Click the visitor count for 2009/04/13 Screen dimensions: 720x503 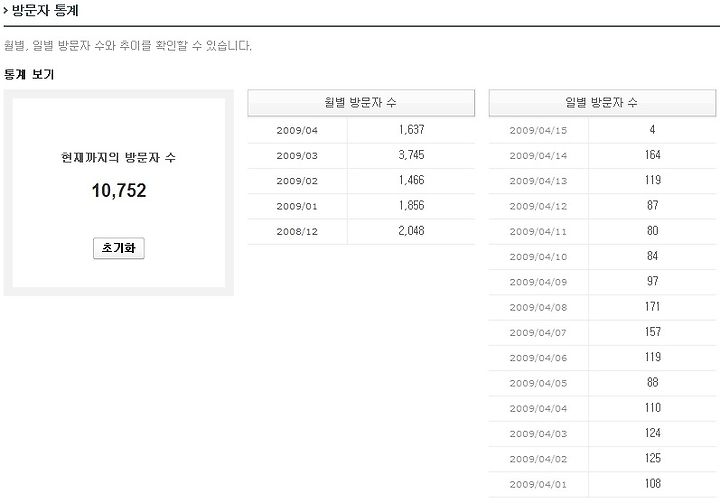(652, 181)
